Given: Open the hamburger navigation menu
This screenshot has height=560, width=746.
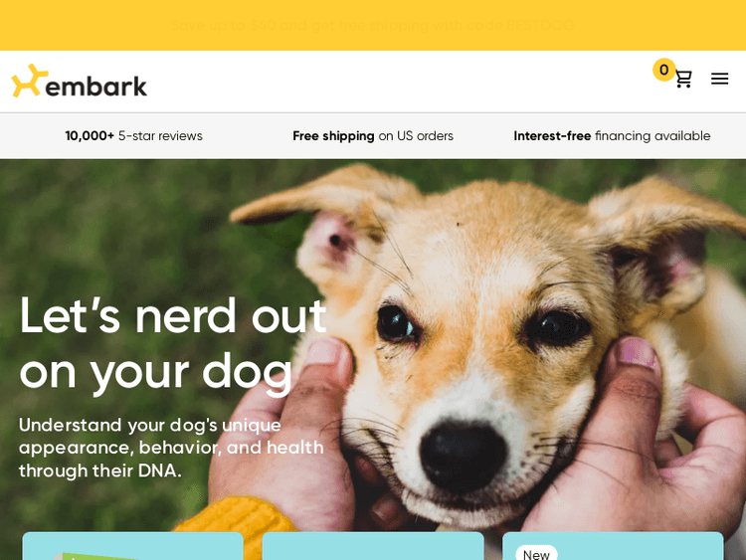Looking at the screenshot, I should coord(719,79).
